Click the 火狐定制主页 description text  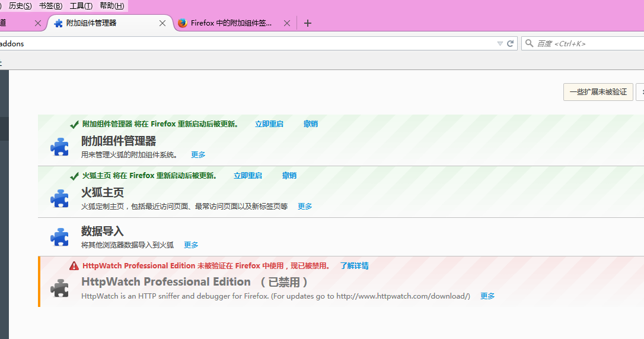[184, 207]
